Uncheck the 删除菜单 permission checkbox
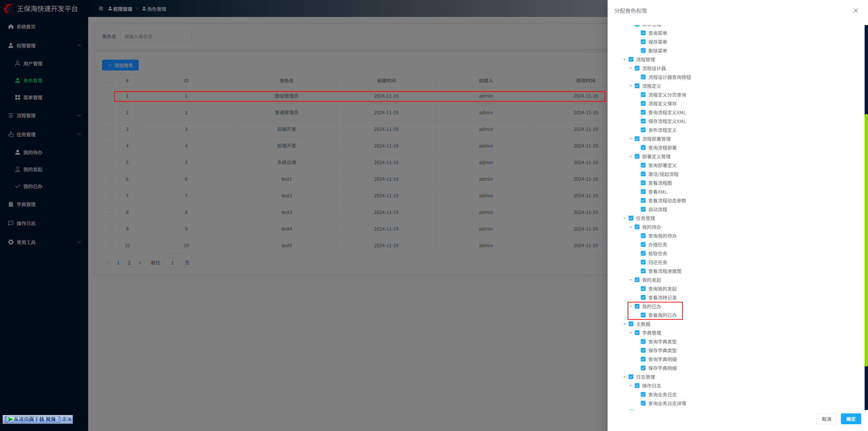This screenshot has height=431, width=868. 643,51
